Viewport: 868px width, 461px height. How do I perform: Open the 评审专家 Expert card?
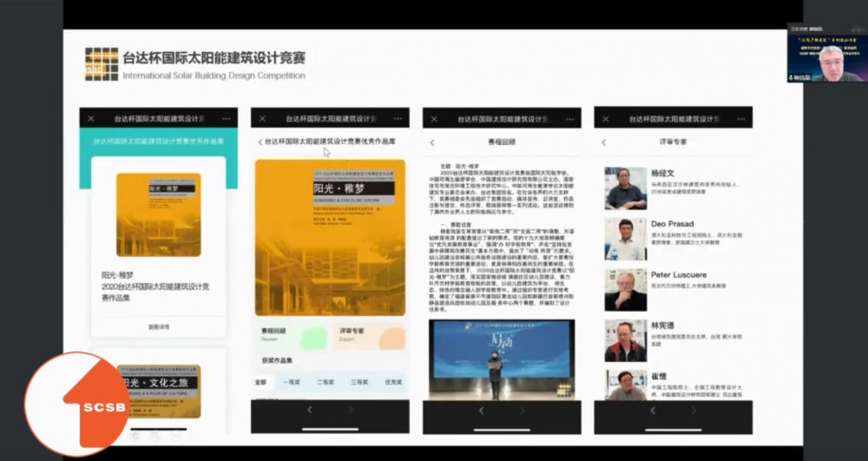pos(369,337)
